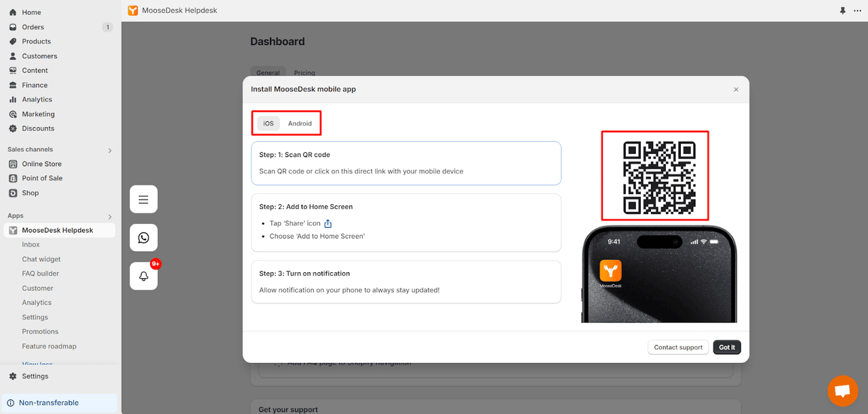Click the Got it button

727,347
